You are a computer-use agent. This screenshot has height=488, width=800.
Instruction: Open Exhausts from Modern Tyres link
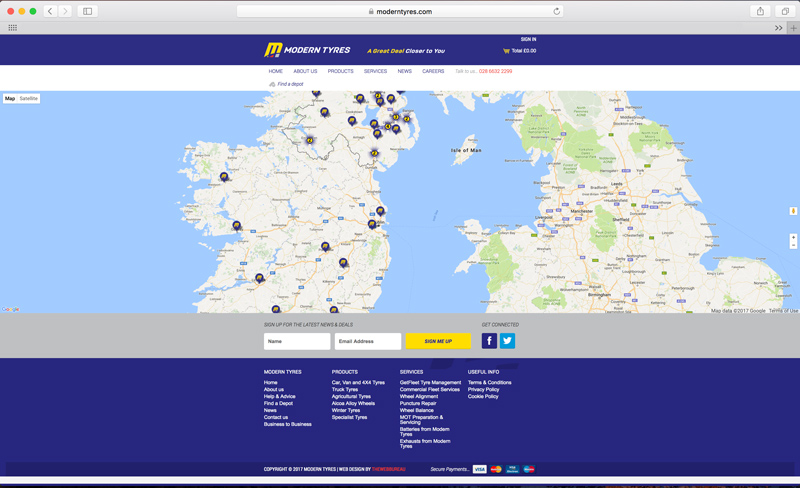(424, 444)
